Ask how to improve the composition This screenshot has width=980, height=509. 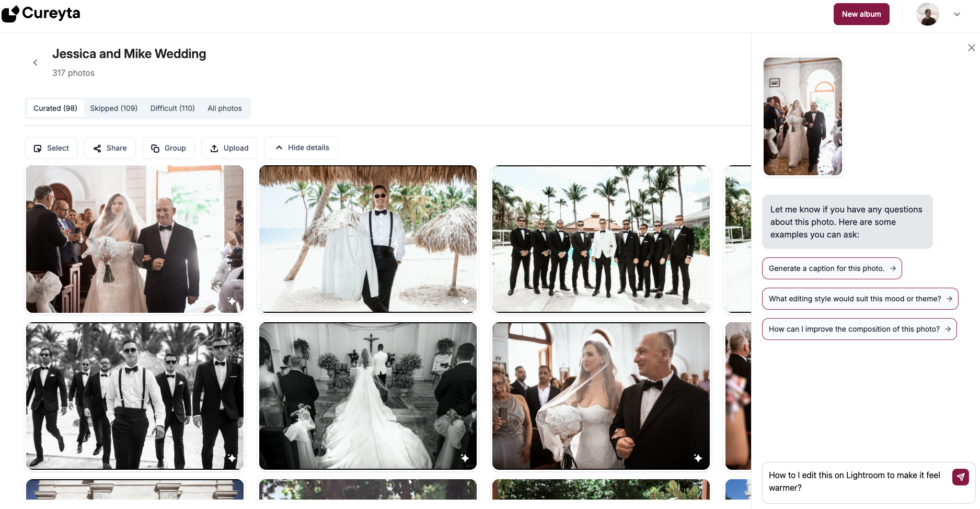pos(859,329)
